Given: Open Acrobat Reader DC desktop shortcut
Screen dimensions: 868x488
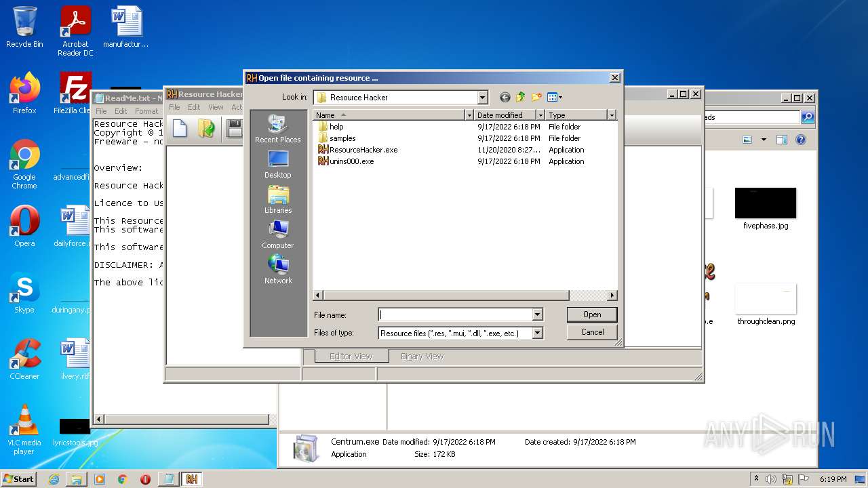Looking at the screenshot, I should [75, 31].
